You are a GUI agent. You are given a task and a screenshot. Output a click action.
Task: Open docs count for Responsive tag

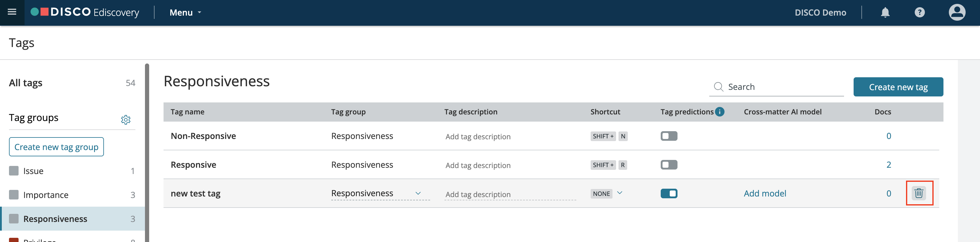889,165
